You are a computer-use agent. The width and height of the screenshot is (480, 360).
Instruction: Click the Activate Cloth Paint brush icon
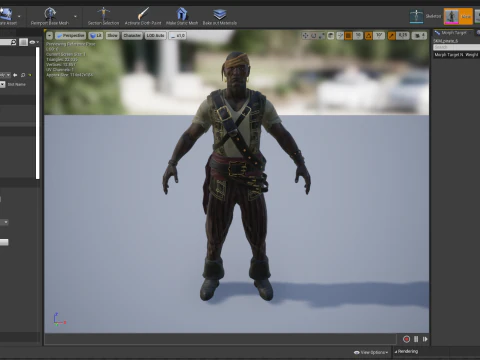click(x=143, y=14)
